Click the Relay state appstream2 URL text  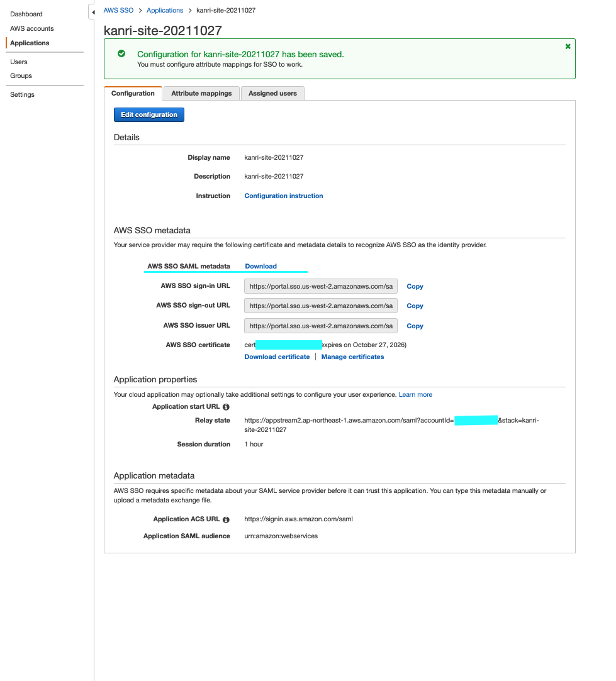[x=391, y=424]
